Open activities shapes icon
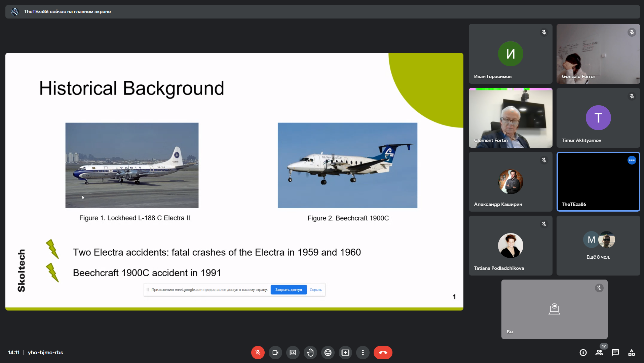 pos(632,353)
